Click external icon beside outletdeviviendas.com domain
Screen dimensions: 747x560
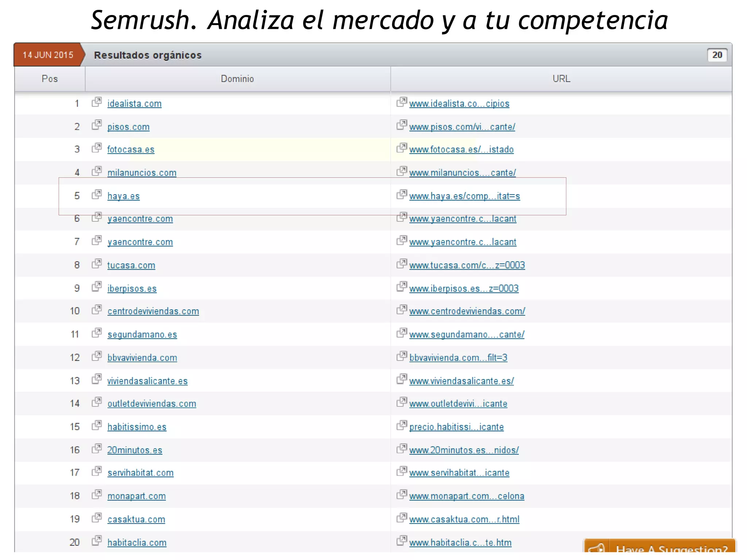97,402
